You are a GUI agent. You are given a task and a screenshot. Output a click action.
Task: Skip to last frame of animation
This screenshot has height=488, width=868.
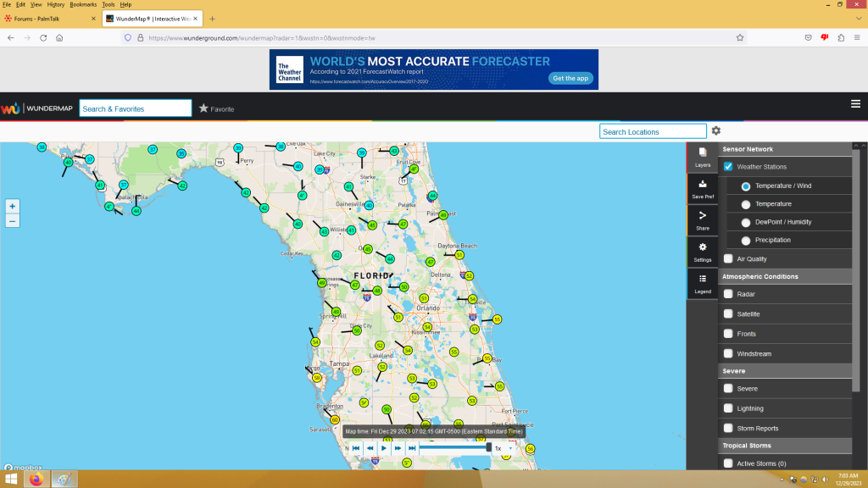(411, 448)
